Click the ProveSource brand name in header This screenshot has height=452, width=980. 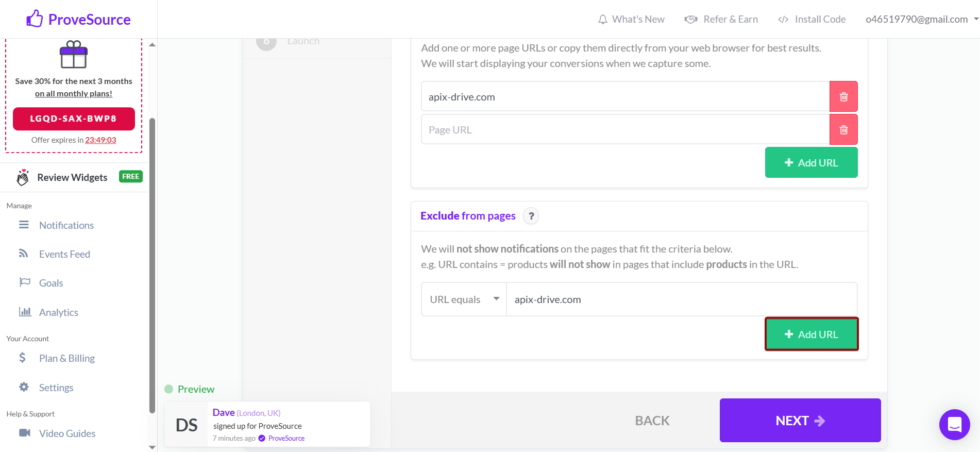click(x=90, y=20)
